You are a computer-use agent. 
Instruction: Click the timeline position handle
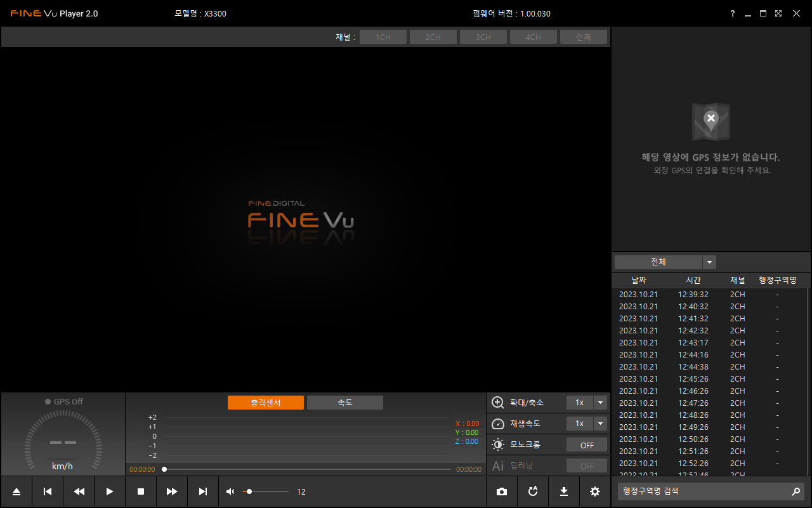click(x=164, y=469)
